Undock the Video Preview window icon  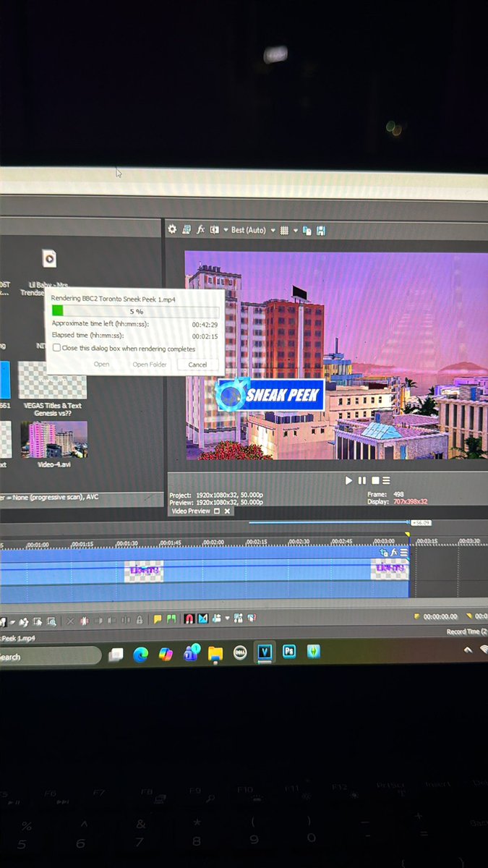pos(217,511)
